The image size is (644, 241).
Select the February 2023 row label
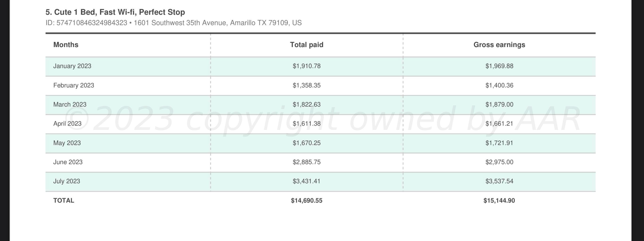pyautogui.click(x=74, y=85)
